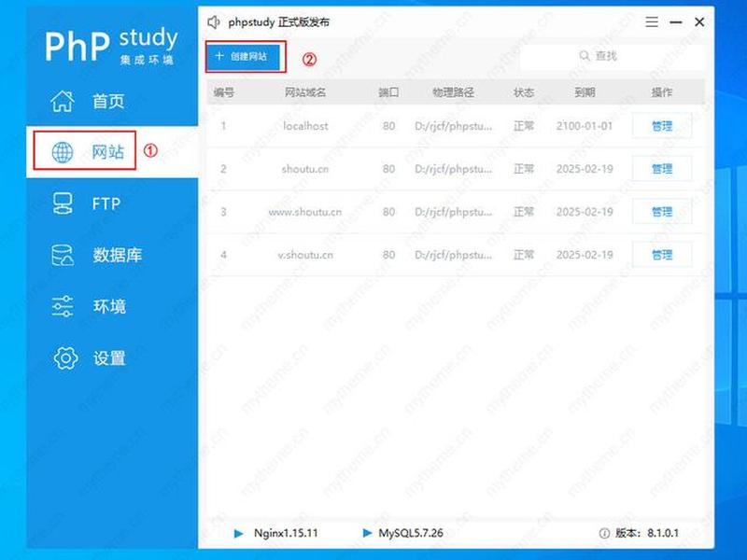747x560 pixels.
Task: Switch to FTP menu label
Action: tap(106, 203)
